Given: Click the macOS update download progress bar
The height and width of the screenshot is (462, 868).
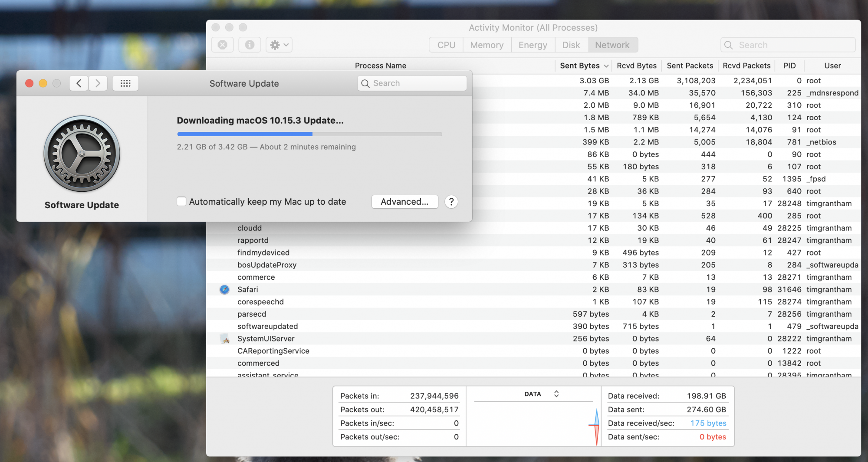Looking at the screenshot, I should [x=309, y=134].
